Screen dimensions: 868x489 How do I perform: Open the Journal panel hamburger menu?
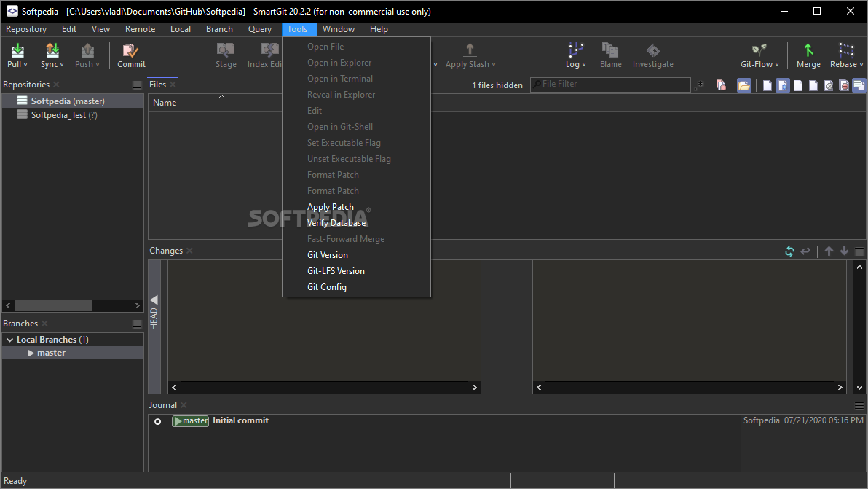859,405
